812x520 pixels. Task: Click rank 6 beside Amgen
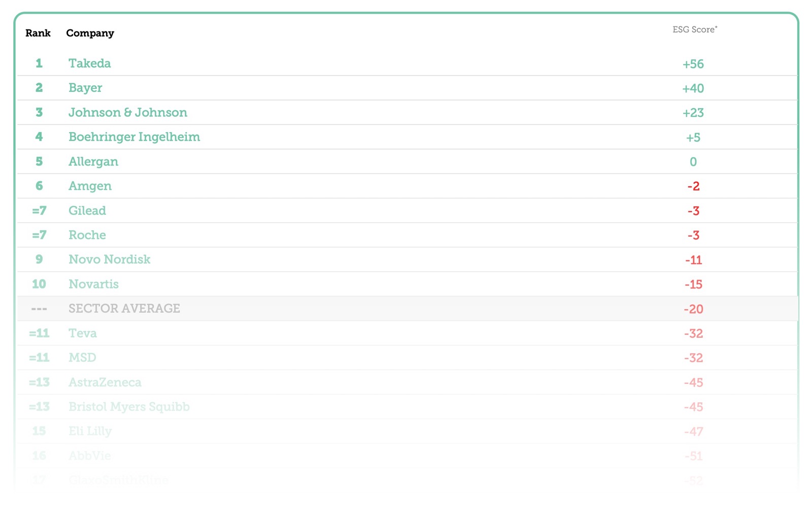point(39,186)
